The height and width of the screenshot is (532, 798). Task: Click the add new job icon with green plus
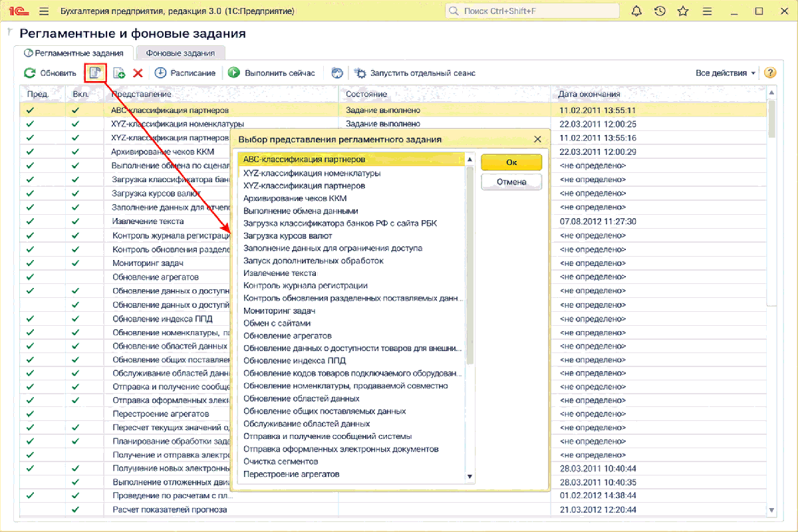119,73
